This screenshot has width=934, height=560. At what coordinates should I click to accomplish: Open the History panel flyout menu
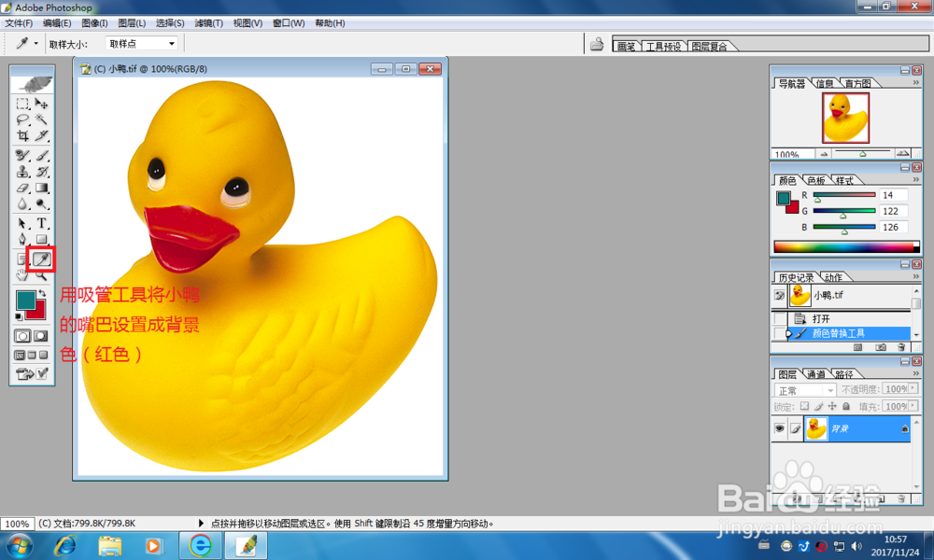click(916, 276)
